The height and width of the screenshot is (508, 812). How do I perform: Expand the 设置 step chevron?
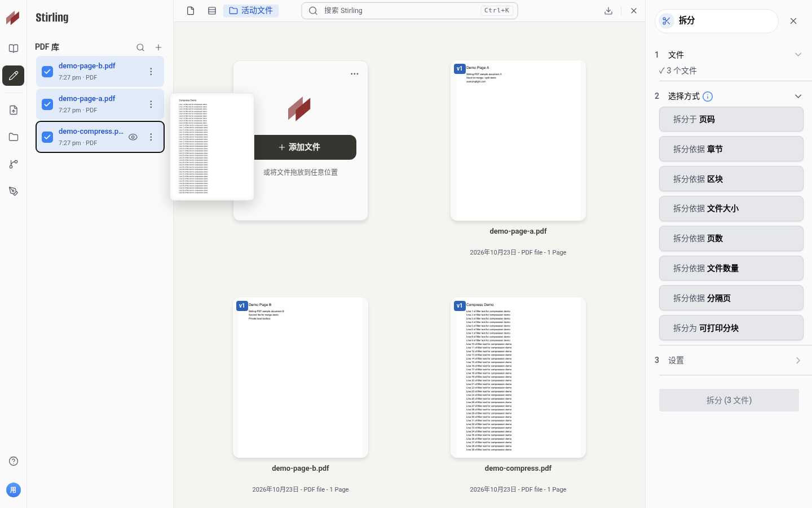(x=798, y=361)
